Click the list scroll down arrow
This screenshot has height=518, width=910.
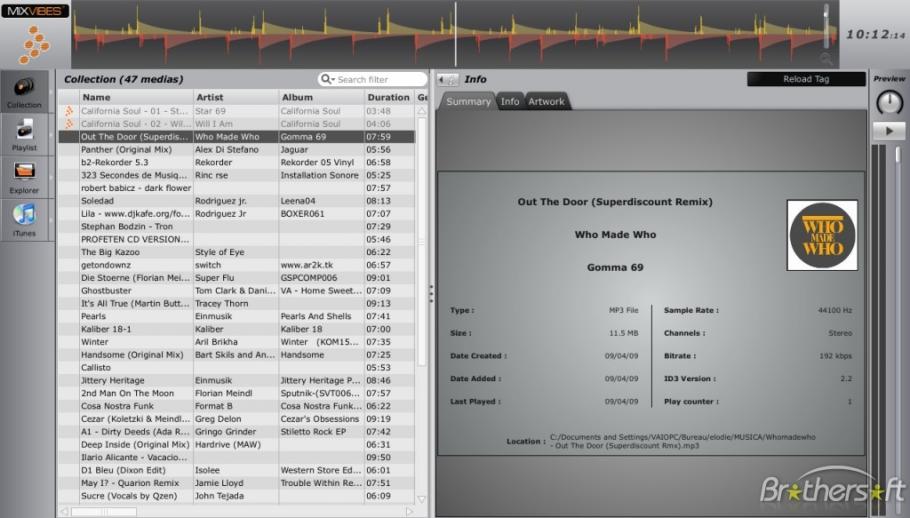(x=422, y=499)
